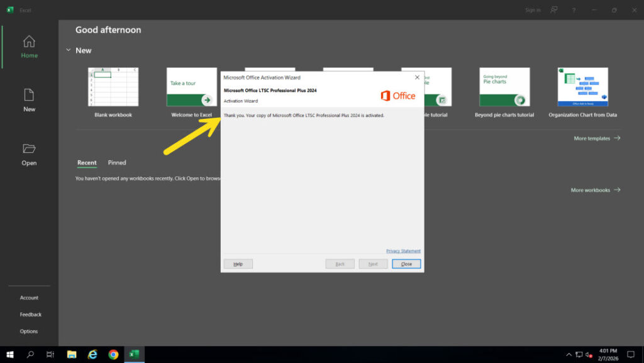Open the Windows Start menu
Viewport: 644px width, 363px height.
tap(10, 354)
